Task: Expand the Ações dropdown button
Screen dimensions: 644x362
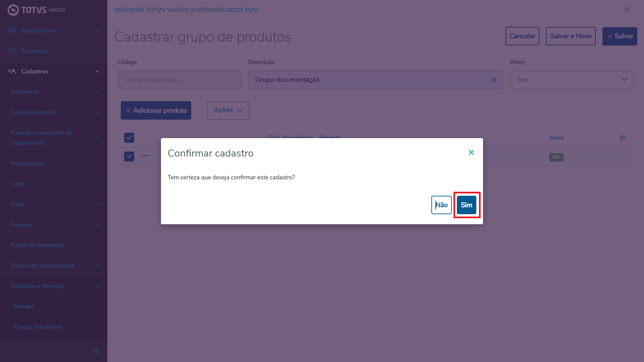Action: point(228,110)
